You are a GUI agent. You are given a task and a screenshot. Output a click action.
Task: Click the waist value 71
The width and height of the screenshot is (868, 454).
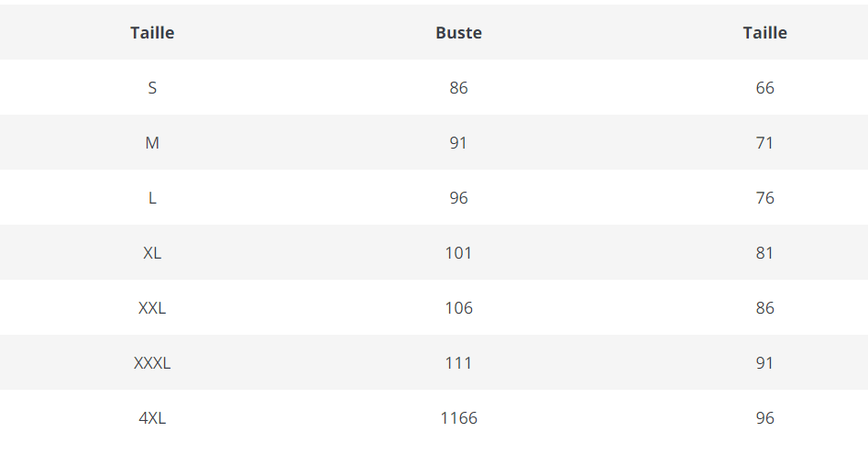(x=764, y=143)
